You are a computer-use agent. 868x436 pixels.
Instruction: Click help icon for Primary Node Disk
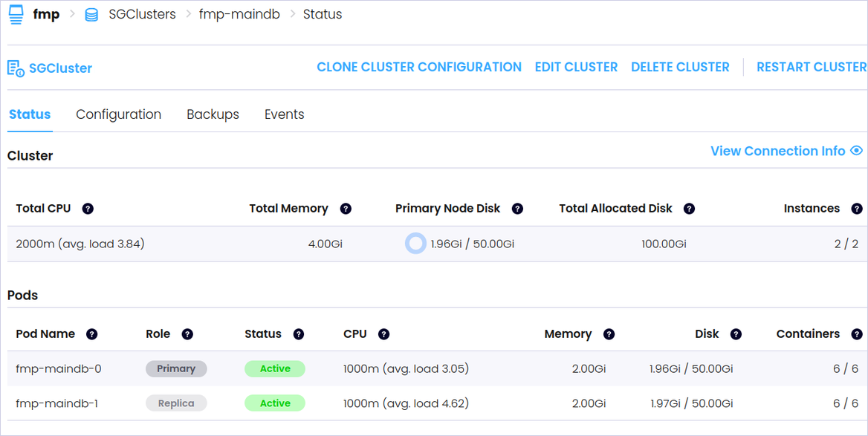517,209
